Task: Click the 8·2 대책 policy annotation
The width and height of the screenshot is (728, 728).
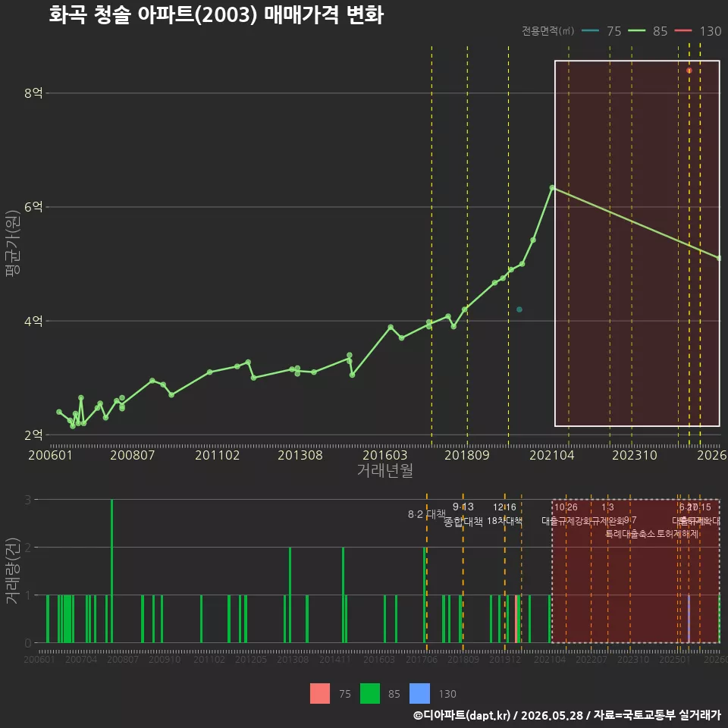Action: click(427, 514)
